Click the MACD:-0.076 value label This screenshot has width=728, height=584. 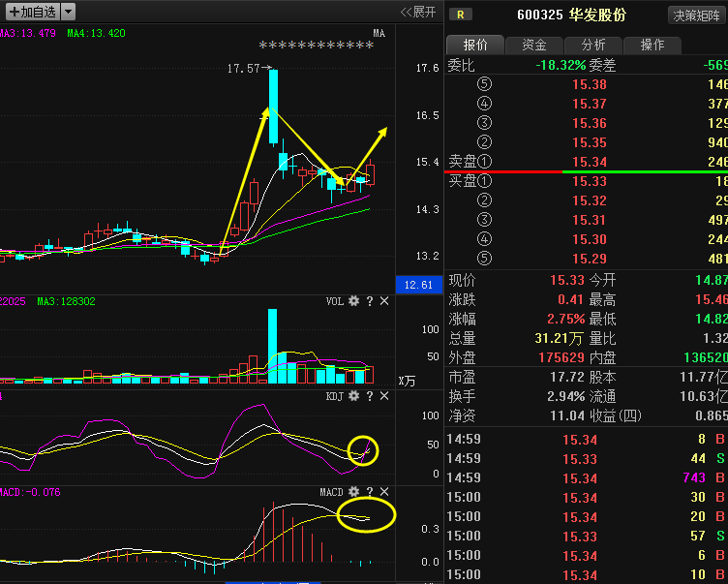(x=30, y=492)
